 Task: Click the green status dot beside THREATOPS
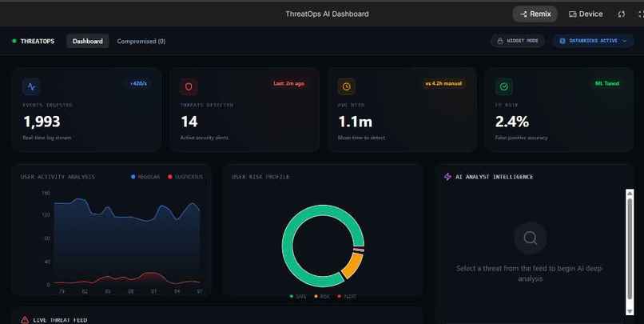click(14, 41)
